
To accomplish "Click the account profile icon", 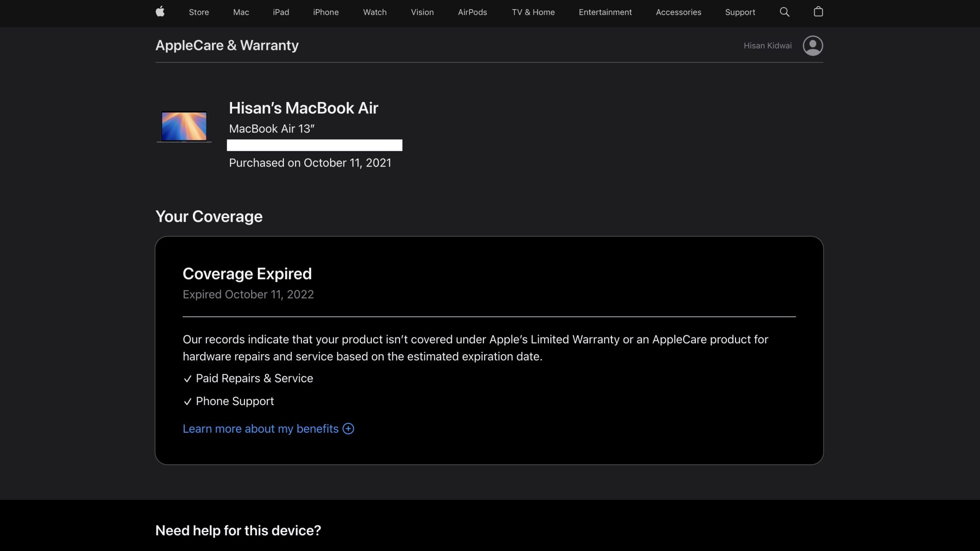I will pos(813,45).
